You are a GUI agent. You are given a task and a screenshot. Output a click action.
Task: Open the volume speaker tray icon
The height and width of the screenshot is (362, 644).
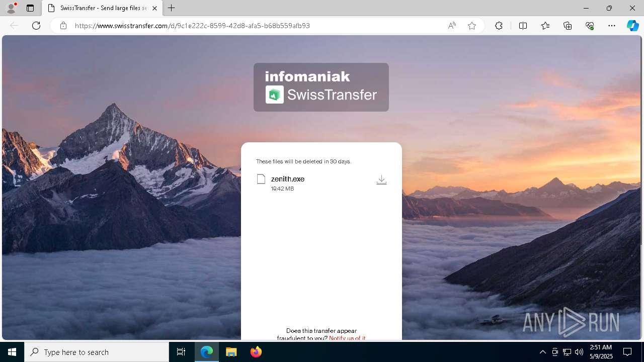click(x=579, y=352)
